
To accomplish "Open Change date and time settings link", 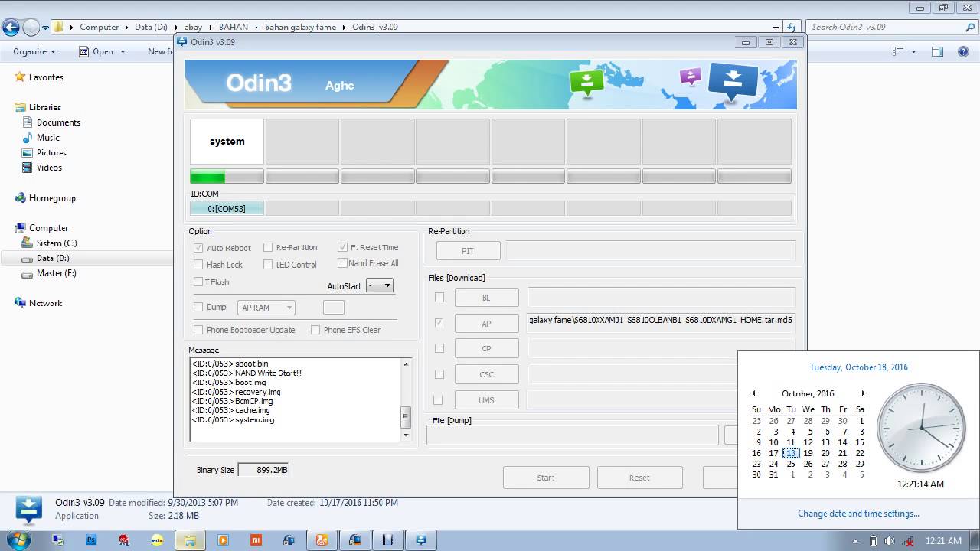I will coord(858,514).
